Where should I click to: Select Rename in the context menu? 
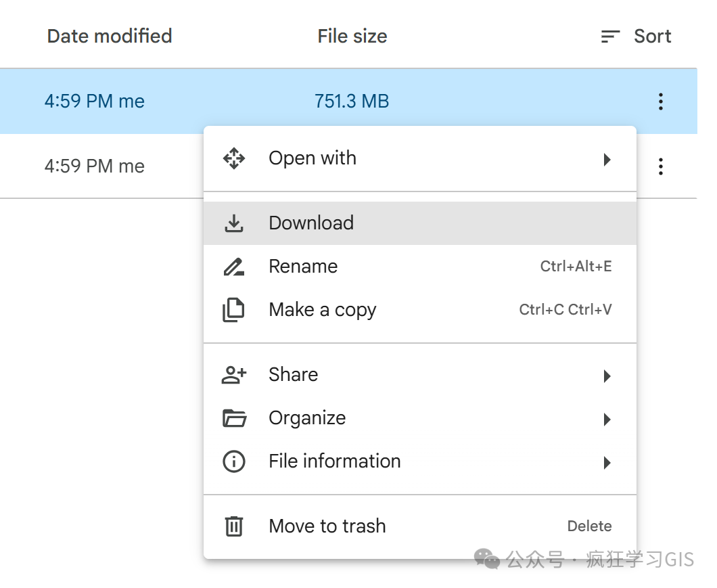[303, 267]
